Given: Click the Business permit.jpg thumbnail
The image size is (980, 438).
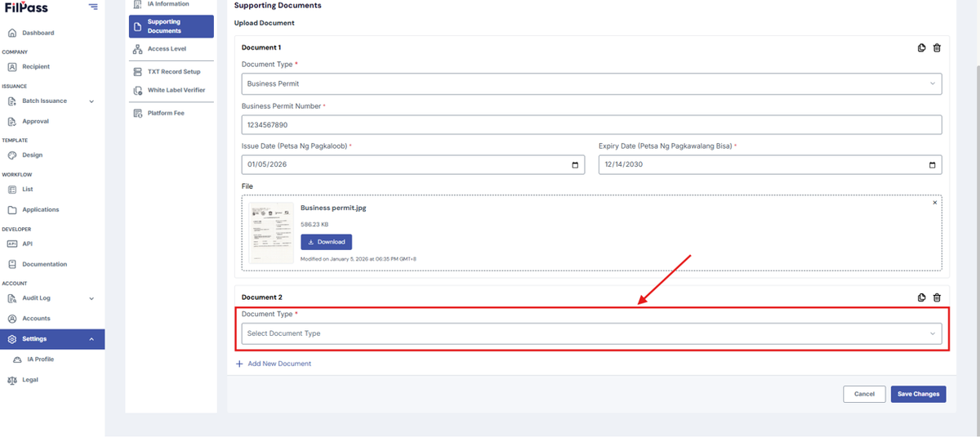Looking at the screenshot, I should click(x=271, y=233).
